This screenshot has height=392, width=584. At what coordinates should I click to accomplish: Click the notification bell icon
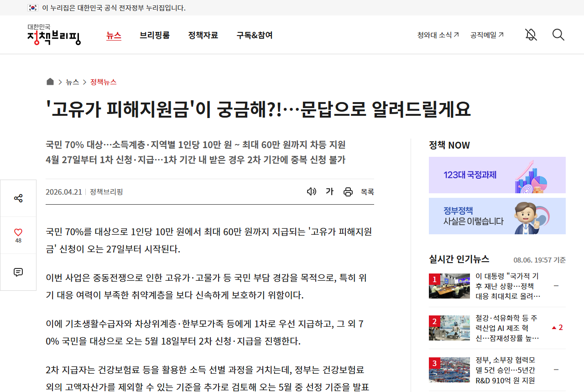click(531, 35)
